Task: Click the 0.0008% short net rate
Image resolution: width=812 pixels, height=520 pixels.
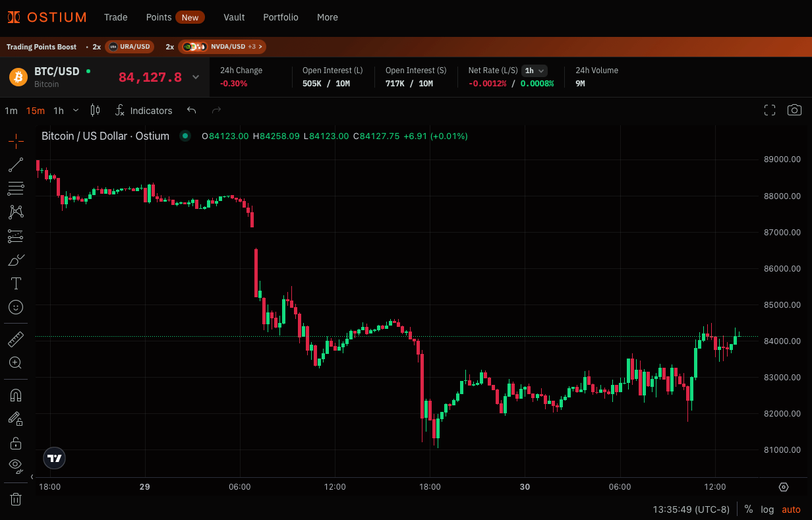Action: (x=537, y=84)
